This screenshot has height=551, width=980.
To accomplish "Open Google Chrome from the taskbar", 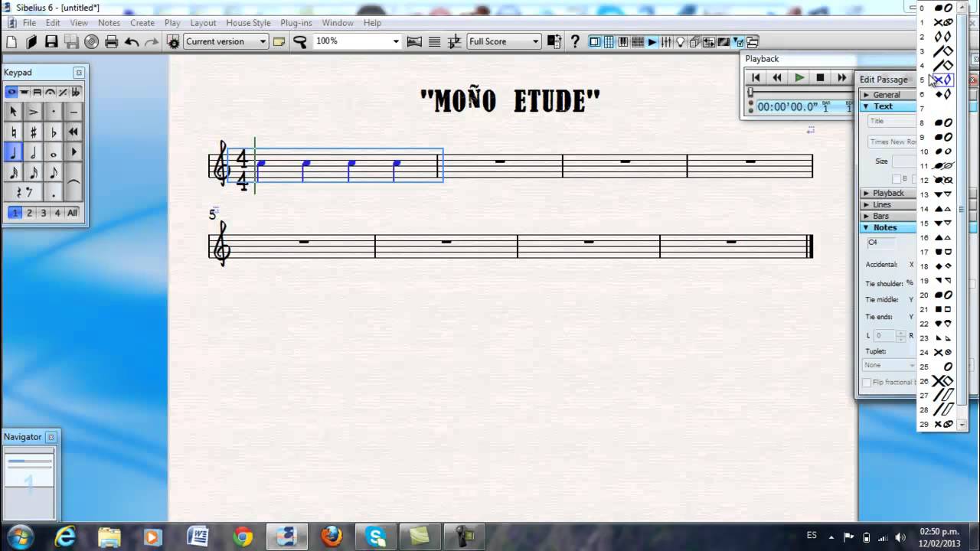I will pos(243,536).
